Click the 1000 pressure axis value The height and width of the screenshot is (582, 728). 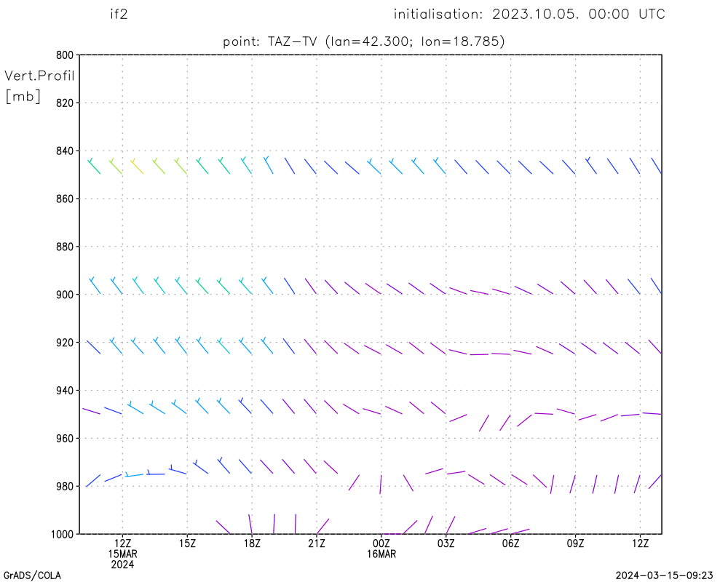62,534
